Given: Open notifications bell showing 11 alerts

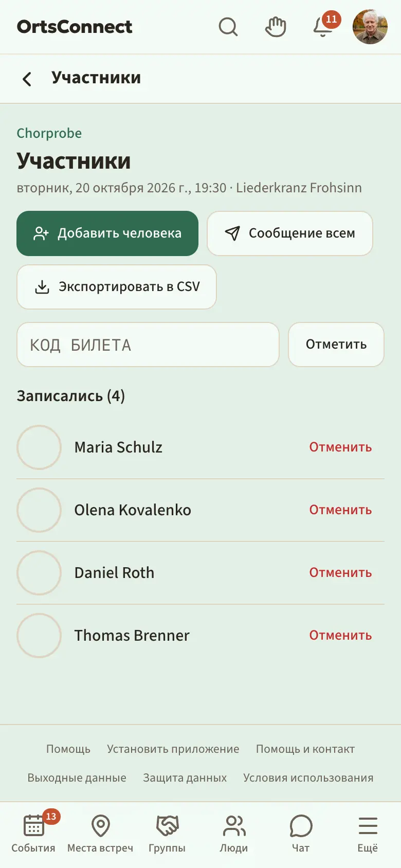Looking at the screenshot, I should [x=323, y=27].
